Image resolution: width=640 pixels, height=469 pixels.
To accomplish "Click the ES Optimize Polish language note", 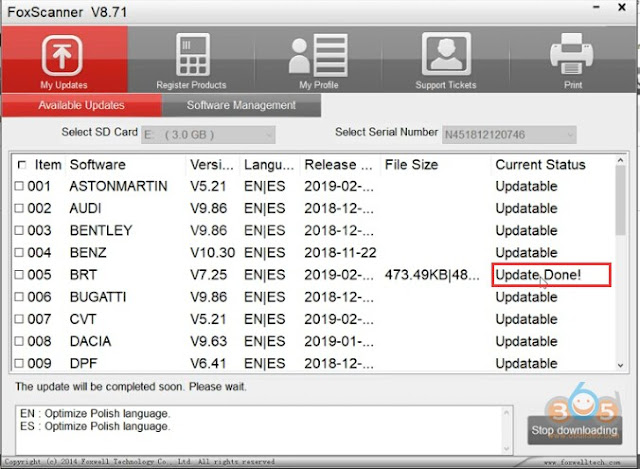I will coord(95,426).
